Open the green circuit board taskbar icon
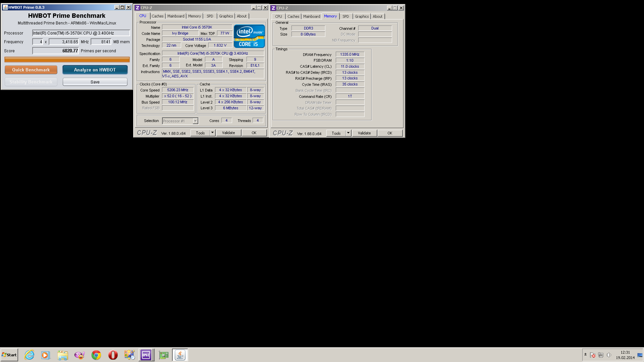 coord(164,355)
